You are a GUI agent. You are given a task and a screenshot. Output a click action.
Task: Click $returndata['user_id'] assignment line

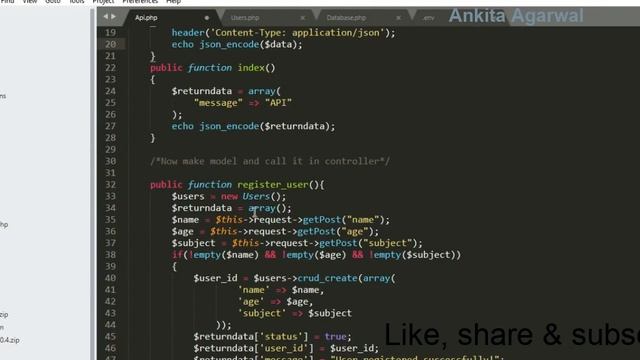[x=286, y=348]
